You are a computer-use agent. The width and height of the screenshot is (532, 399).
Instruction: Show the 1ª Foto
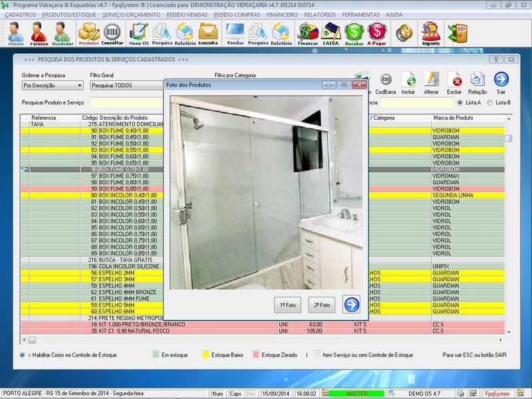tap(288, 305)
